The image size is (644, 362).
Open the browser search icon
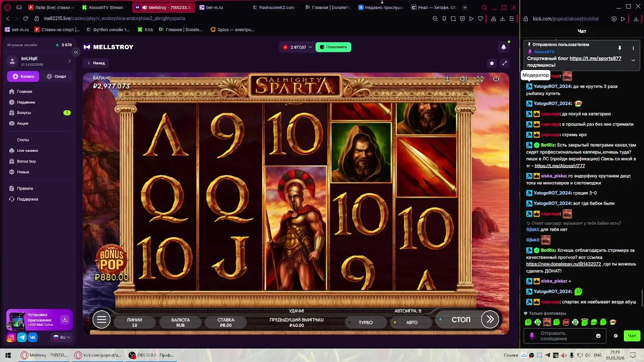[x=485, y=8]
